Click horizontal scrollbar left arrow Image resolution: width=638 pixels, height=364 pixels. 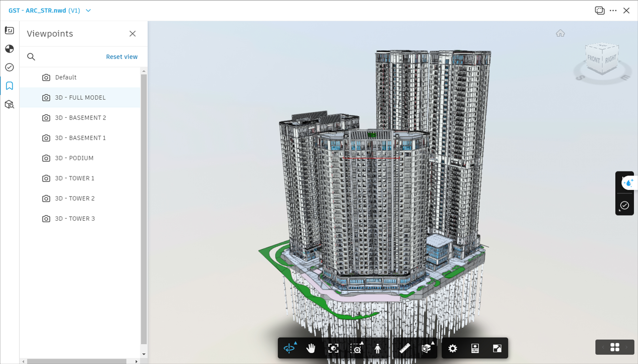point(23,361)
